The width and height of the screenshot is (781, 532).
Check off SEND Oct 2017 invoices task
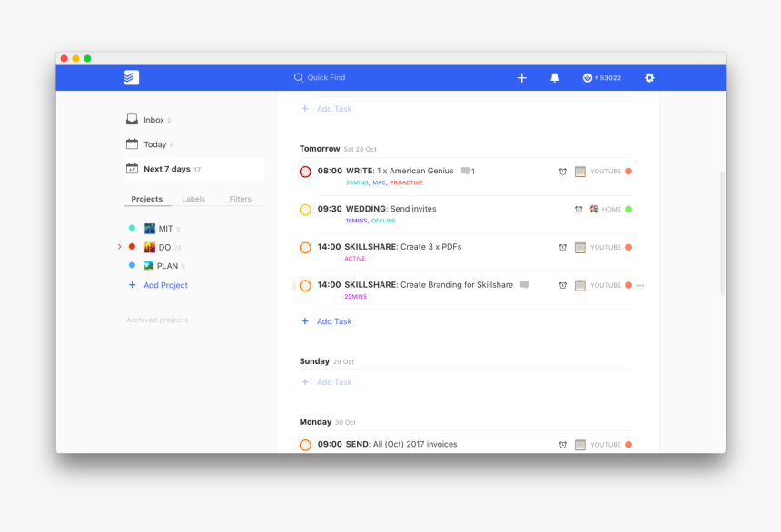305,445
